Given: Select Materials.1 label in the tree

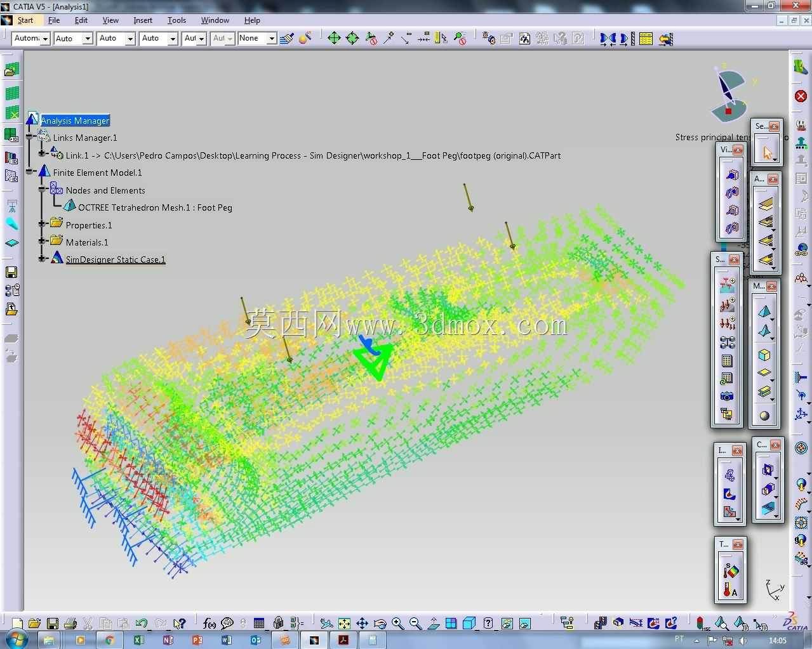Looking at the screenshot, I should tap(87, 242).
